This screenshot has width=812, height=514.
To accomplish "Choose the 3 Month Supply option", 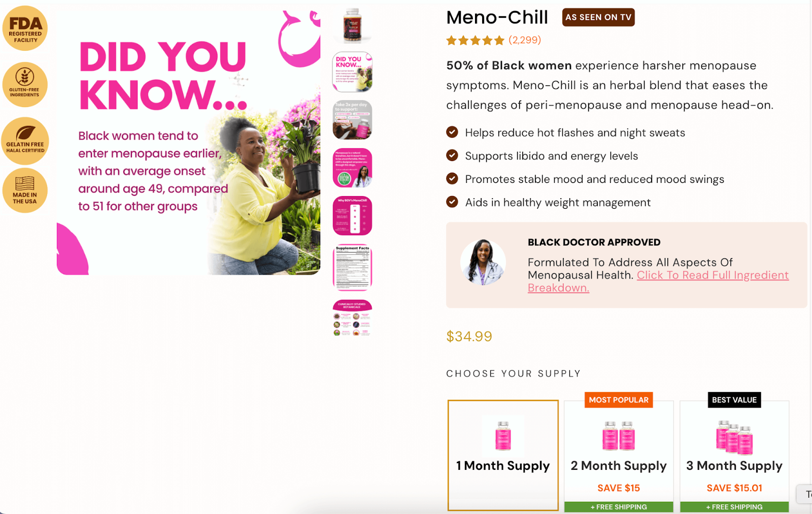I will [734, 456].
